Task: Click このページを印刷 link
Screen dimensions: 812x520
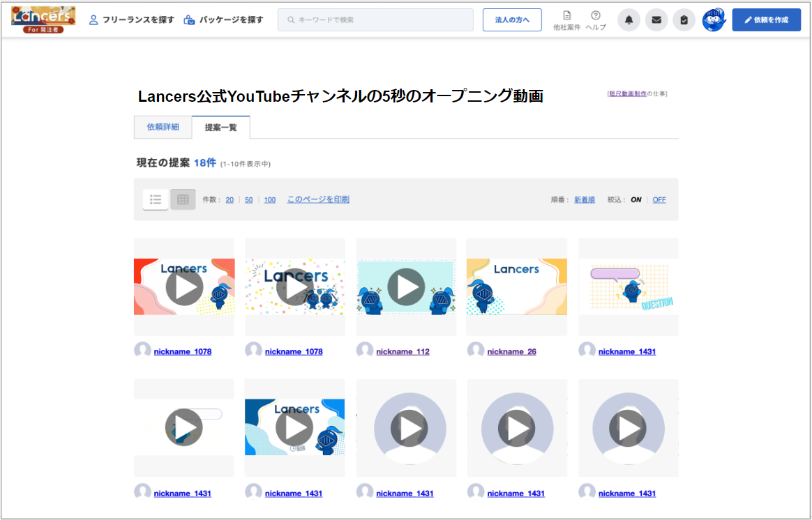Action: 319,199
